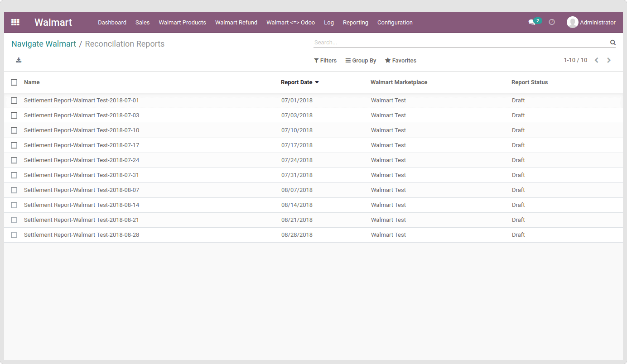This screenshot has height=364, width=627.
Task: Expand the Filters dropdown
Action: (x=325, y=61)
